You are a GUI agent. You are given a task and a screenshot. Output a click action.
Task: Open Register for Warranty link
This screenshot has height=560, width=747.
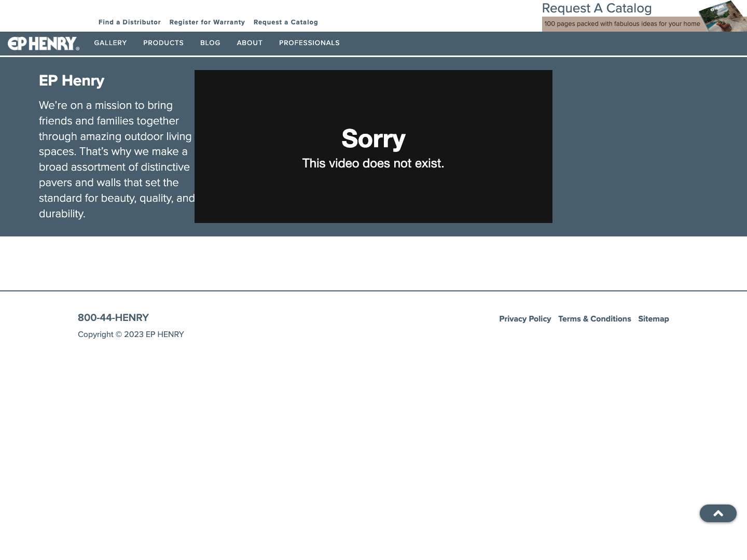207,22
